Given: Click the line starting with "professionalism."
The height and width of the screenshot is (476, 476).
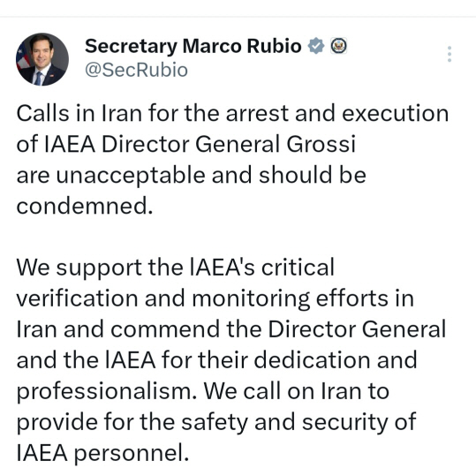Looking at the screenshot, I should (x=203, y=391).
